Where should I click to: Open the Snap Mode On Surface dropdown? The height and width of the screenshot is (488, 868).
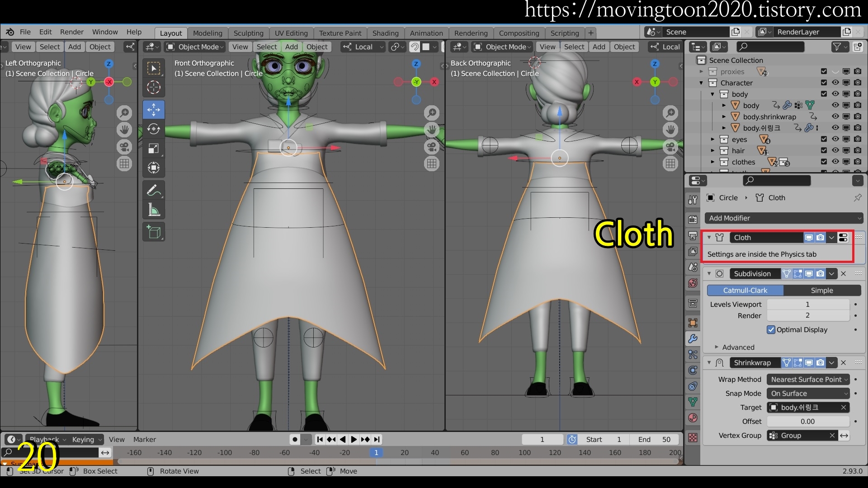[808, 394]
